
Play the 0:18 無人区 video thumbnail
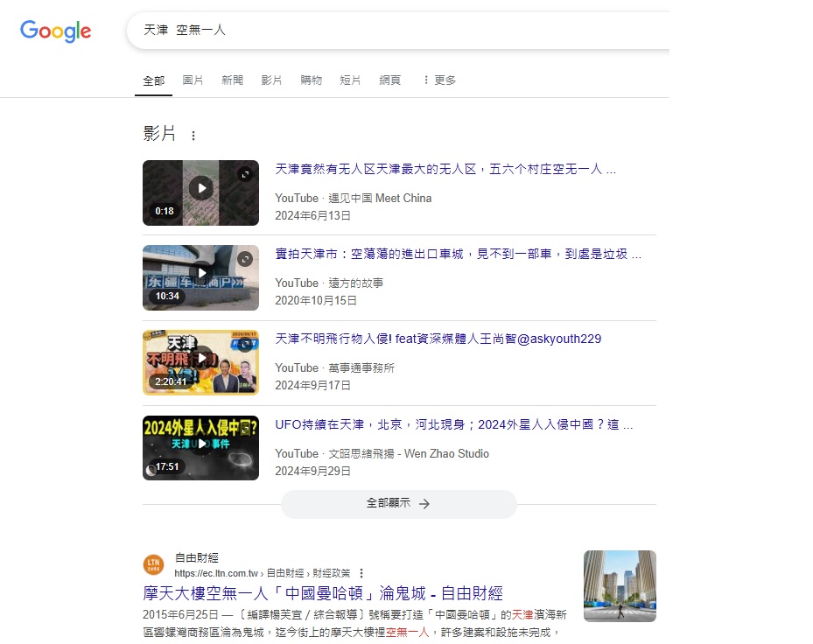click(x=200, y=192)
